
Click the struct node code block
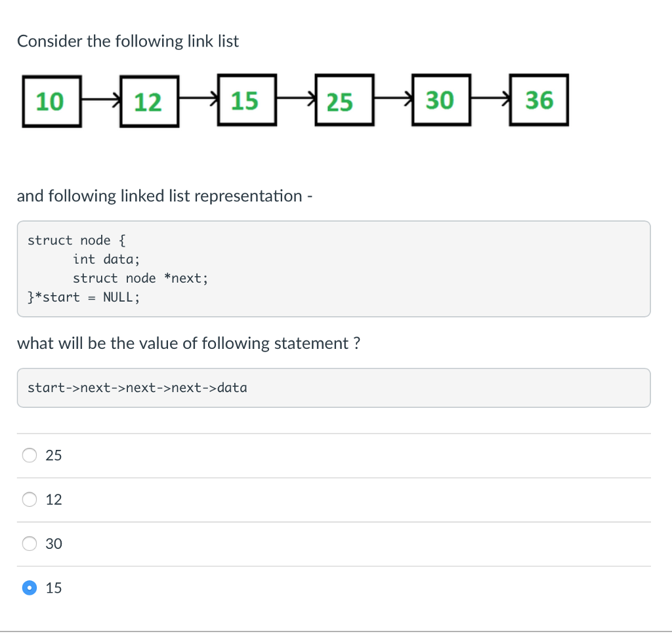pos(334,269)
